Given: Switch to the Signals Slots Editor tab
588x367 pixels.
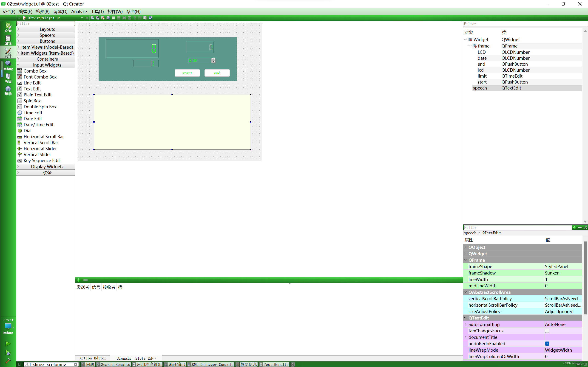Looking at the screenshot, I should click(x=136, y=358).
